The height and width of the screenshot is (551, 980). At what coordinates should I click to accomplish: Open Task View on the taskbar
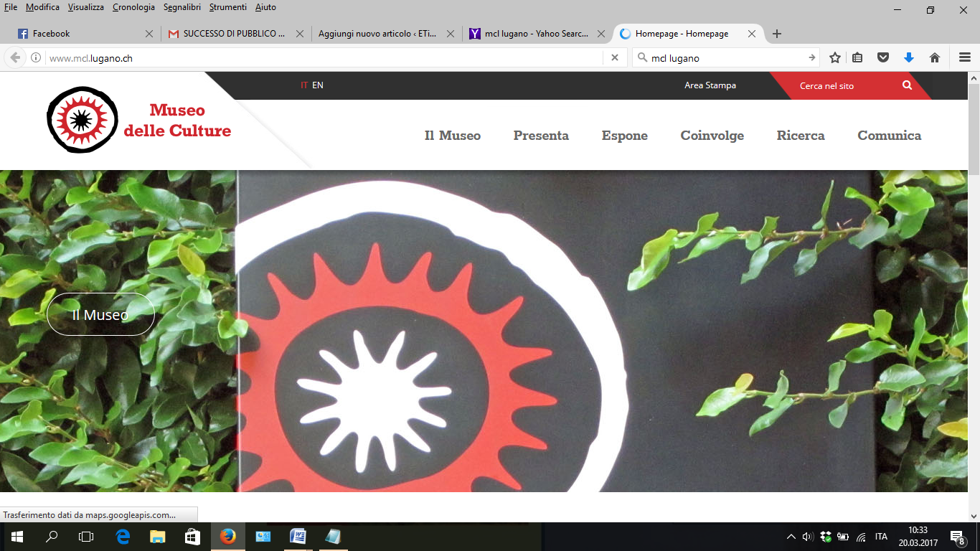[x=86, y=536]
